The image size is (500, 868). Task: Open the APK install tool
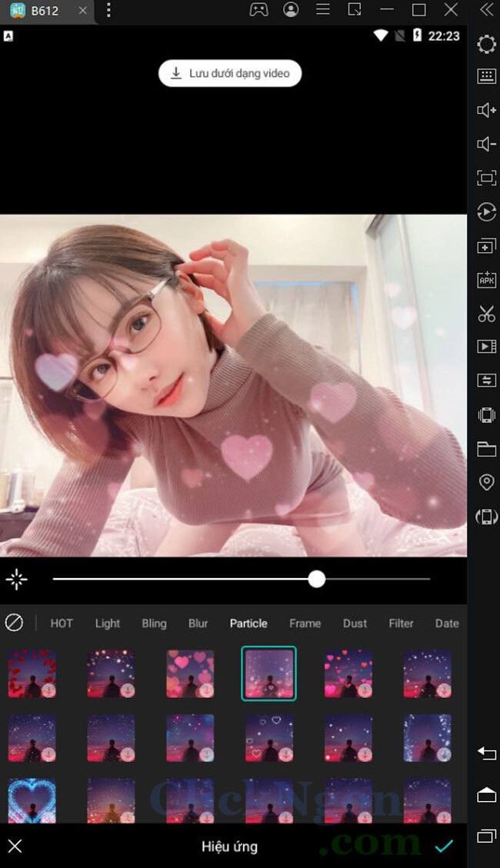pos(486,280)
